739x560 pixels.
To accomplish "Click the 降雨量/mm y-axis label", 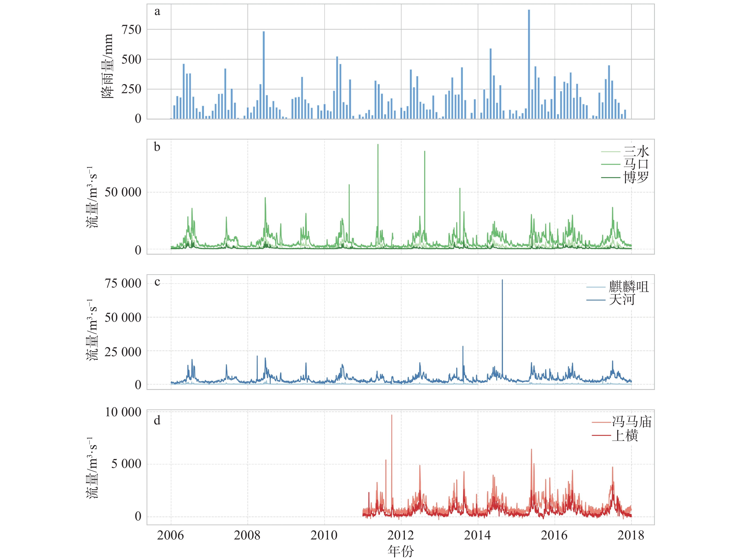I will coord(108,66).
